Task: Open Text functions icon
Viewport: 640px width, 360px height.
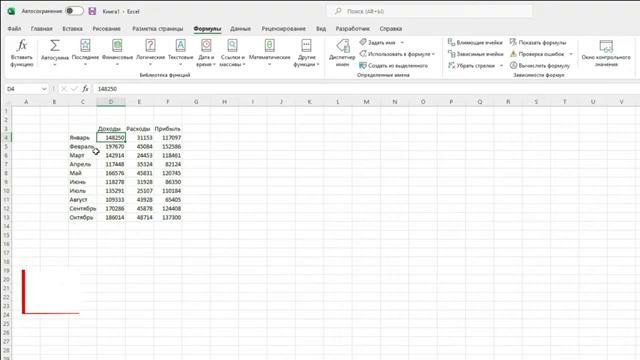Action: point(180,45)
